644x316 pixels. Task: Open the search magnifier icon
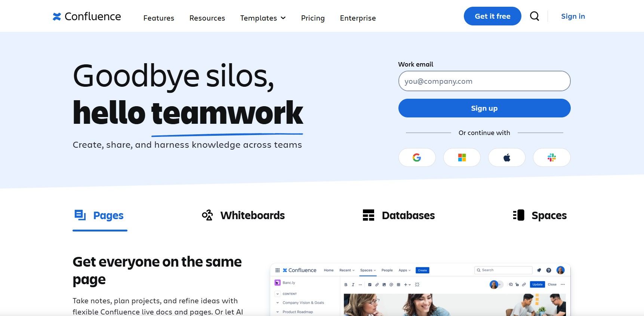[x=534, y=16]
